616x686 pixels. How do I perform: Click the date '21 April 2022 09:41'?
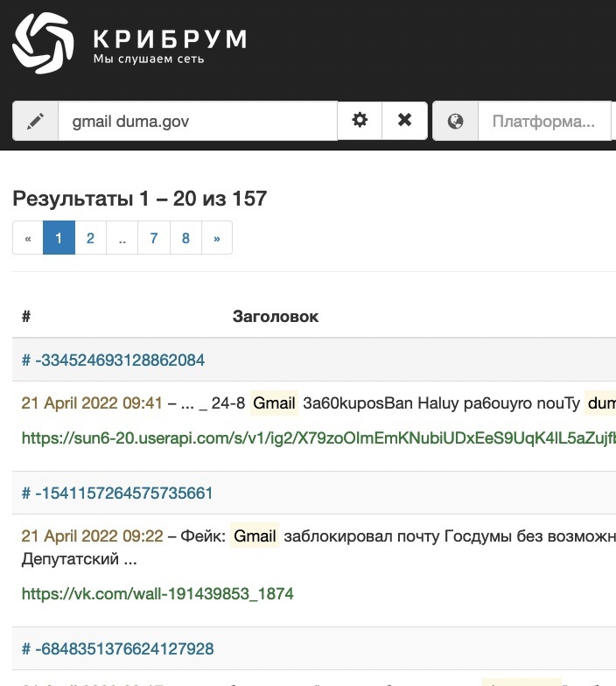[92, 402]
